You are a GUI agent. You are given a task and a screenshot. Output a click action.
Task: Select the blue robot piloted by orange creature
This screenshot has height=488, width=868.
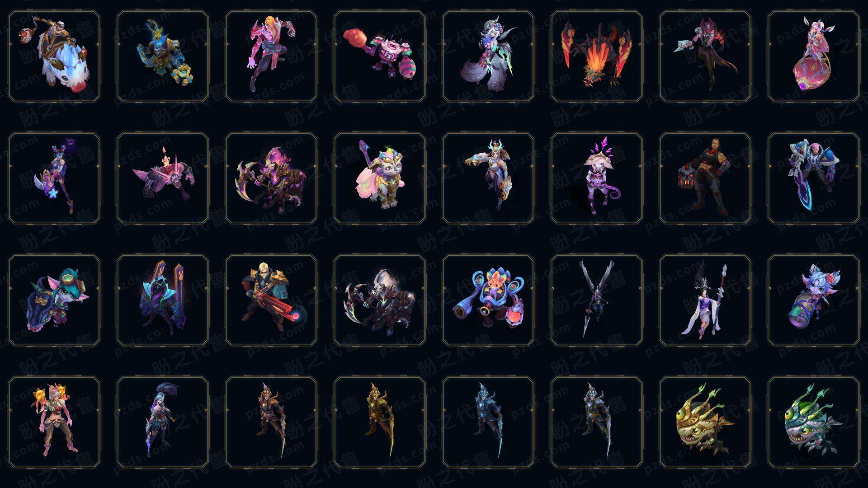click(x=488, y=300)
